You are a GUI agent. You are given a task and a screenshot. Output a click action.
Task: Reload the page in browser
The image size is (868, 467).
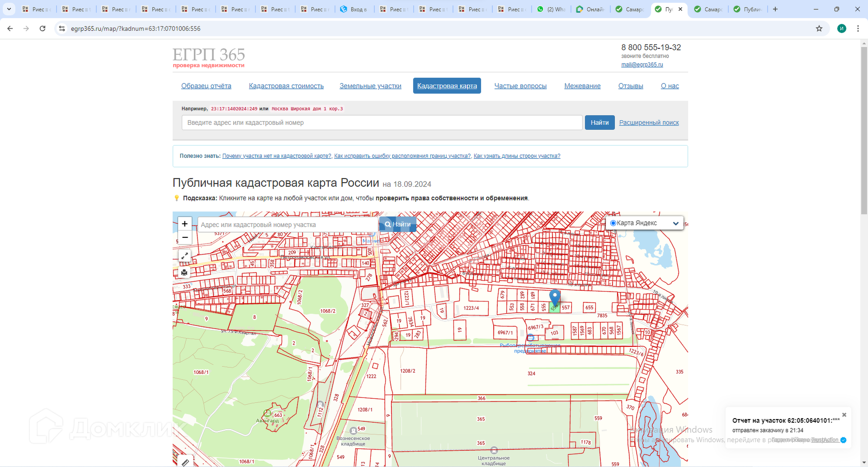42,28
